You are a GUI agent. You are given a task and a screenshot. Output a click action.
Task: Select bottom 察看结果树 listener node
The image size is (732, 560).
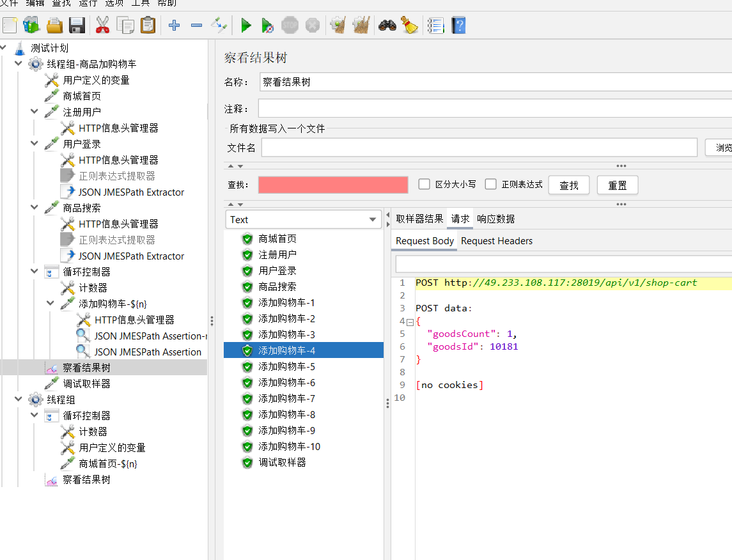86,479
